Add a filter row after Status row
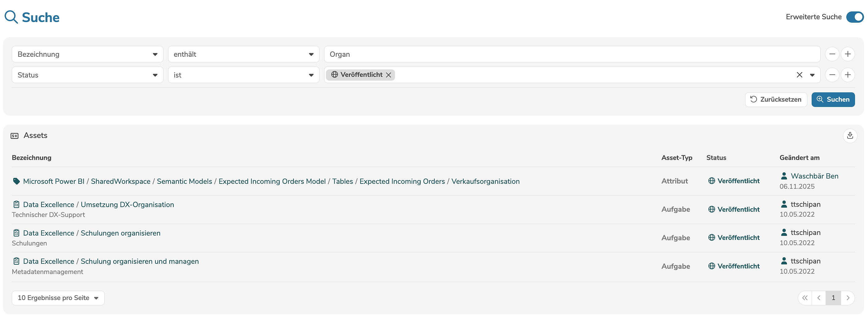Image resolution: width=868 pixels, height=318 pixels. click(x=848, y=75)
